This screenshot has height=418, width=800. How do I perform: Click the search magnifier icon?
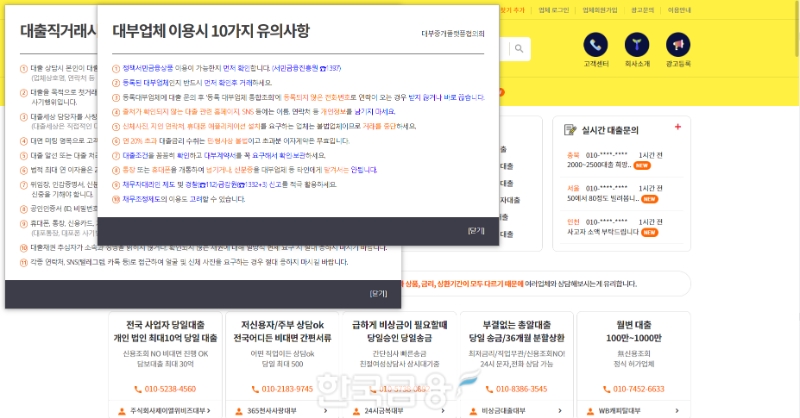coord(520,48)
